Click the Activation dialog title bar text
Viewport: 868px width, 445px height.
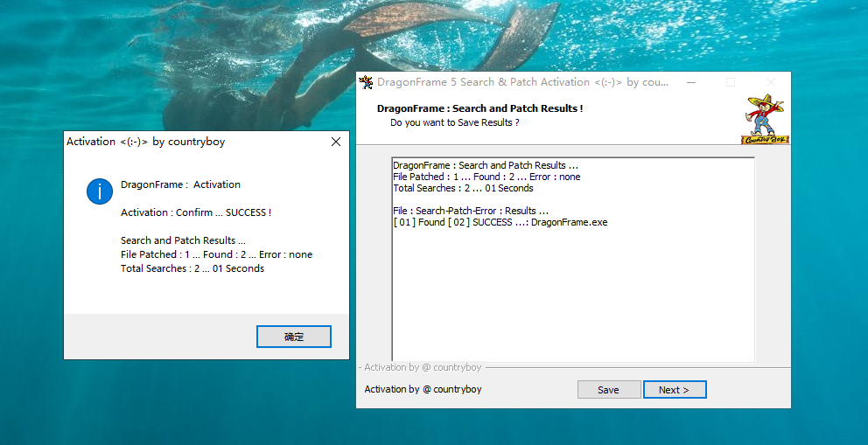tap(146, 142)
